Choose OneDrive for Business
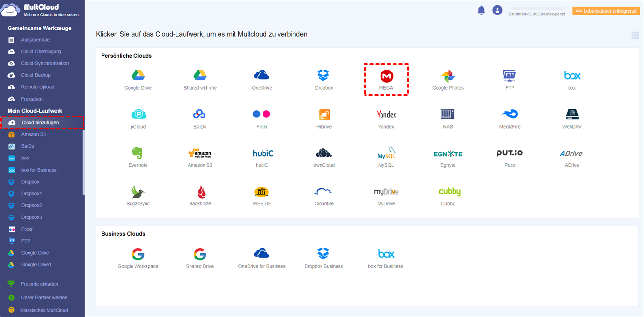The width and height of the screenshot is (644, 317). point(262,253)
